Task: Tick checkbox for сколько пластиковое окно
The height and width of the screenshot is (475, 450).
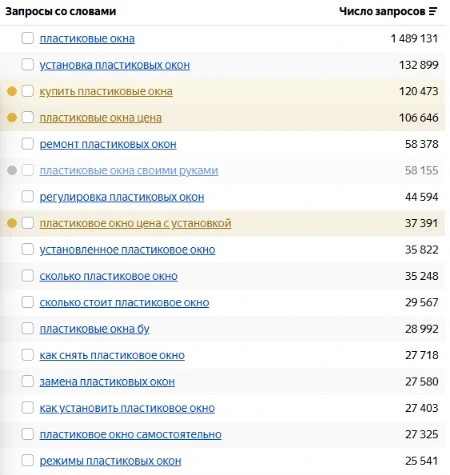Action: tap(28, 276)
